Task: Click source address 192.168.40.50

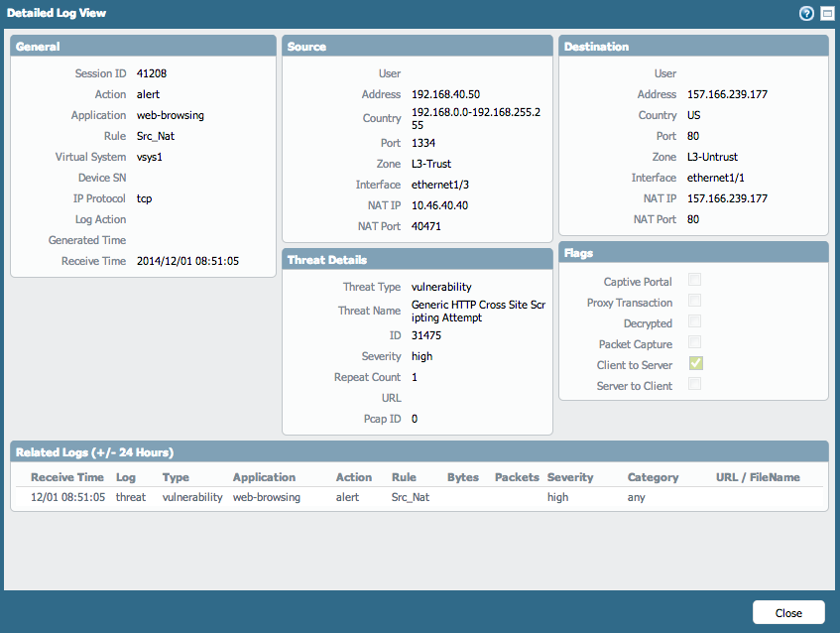Action: (446, 94)
